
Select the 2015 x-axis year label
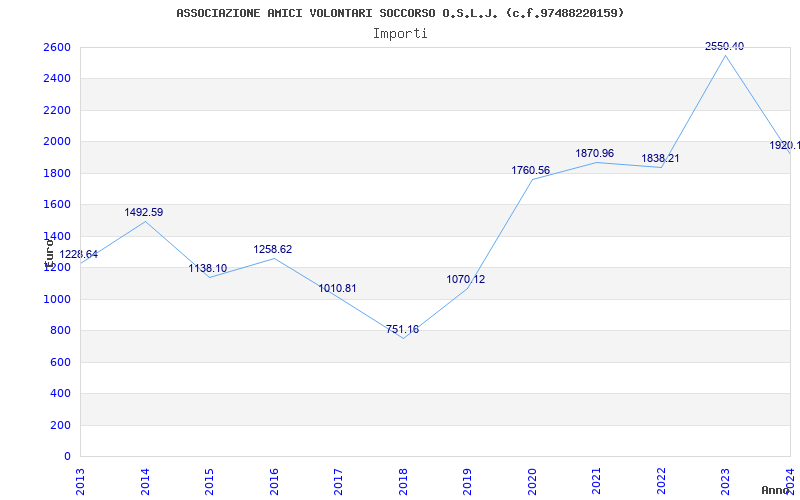[x=210, y=481]
